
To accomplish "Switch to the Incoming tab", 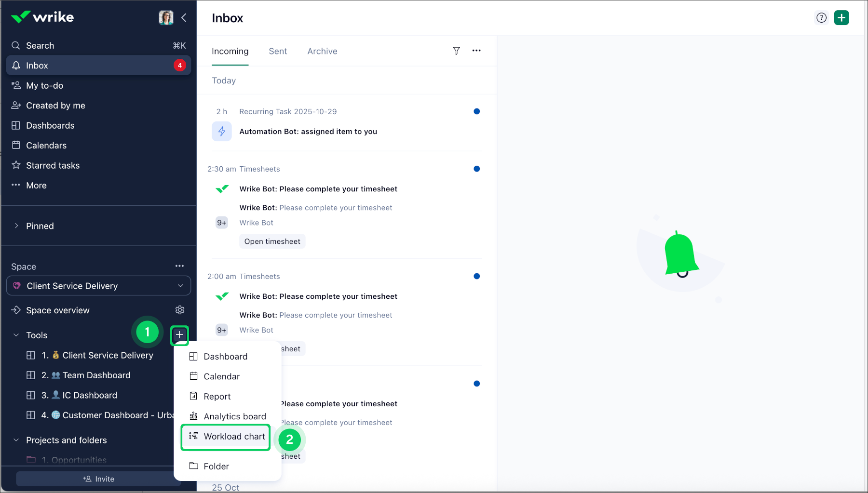I will (230, 51).
